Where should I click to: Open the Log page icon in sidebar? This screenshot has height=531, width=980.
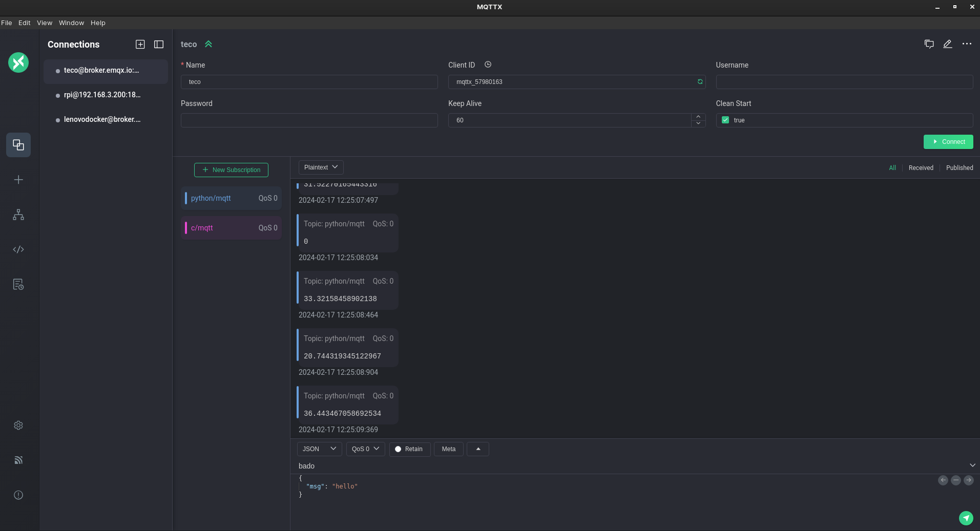click(18, 284)
